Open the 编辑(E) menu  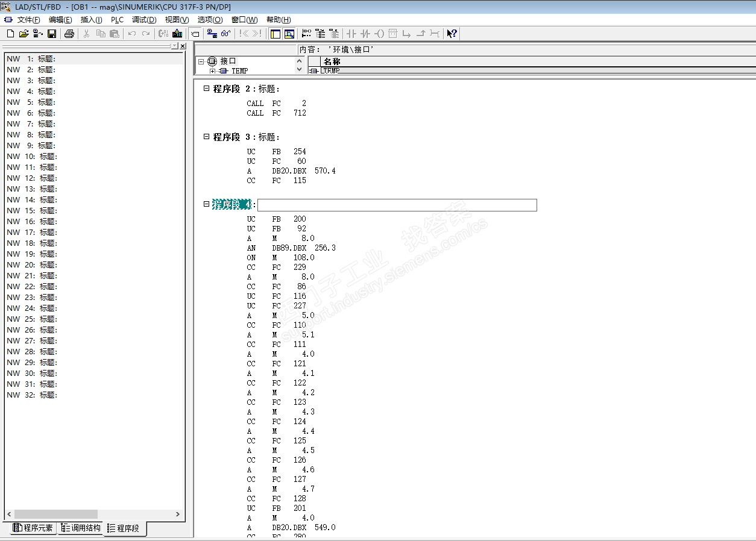click(60, 20)
